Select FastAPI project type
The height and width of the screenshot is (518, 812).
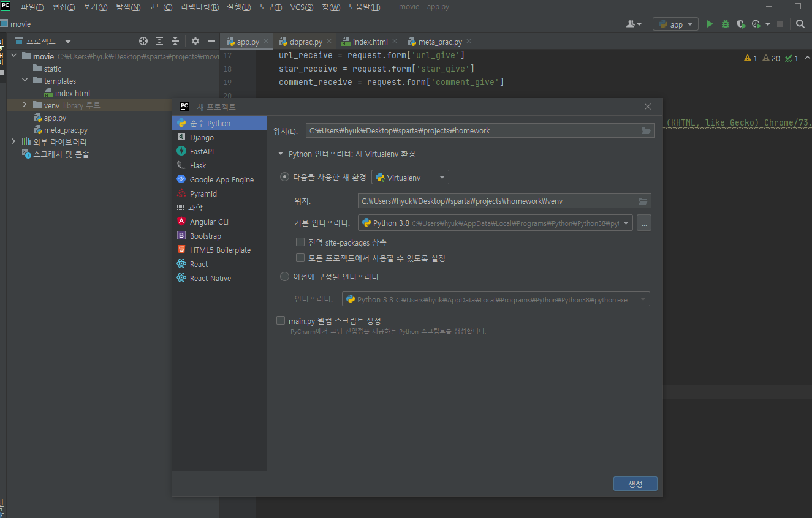[219, 151]
